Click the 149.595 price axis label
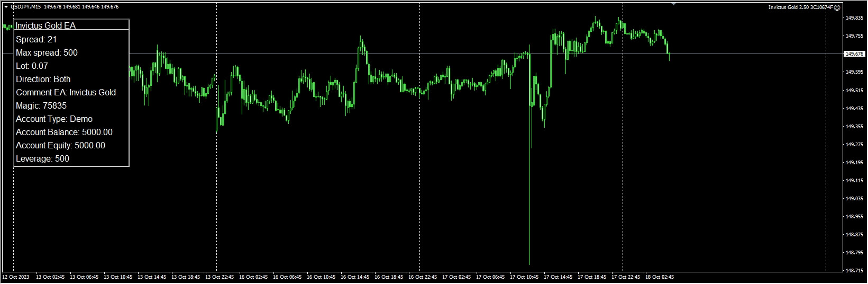The height and width of the screenshot is (284, 868). coord(855,72)
